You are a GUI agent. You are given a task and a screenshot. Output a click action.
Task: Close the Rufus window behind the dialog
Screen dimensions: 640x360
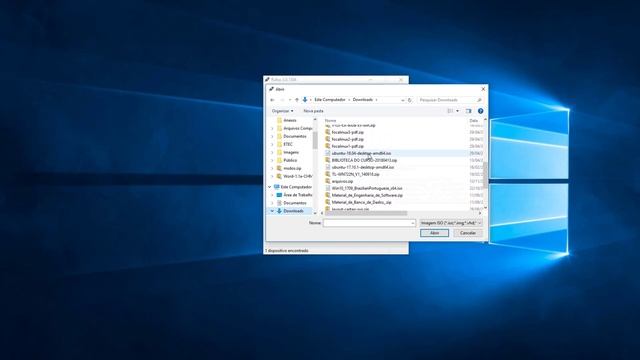click(x=401, y=80)
